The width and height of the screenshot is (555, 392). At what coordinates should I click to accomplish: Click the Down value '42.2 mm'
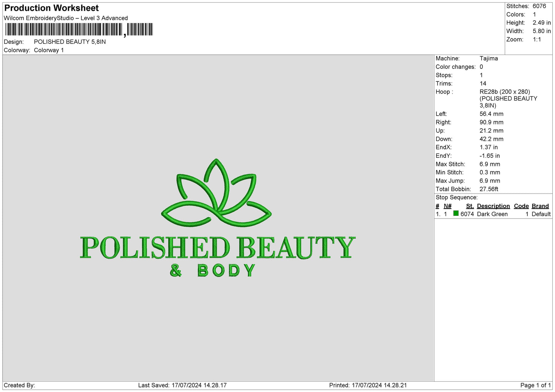click(491, 139)
